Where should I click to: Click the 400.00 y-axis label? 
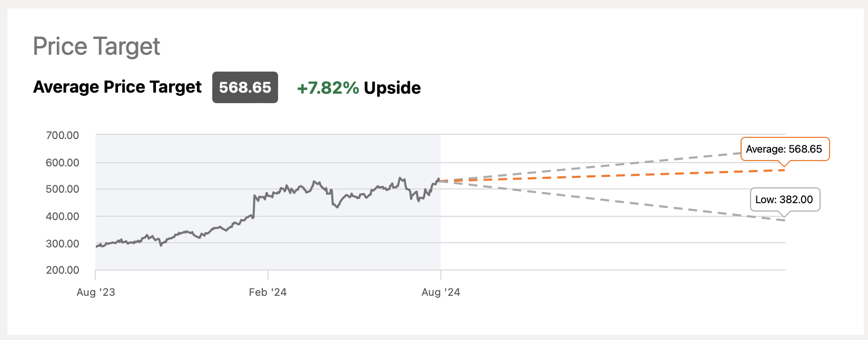pyautogui.click(x=63, y=216)
